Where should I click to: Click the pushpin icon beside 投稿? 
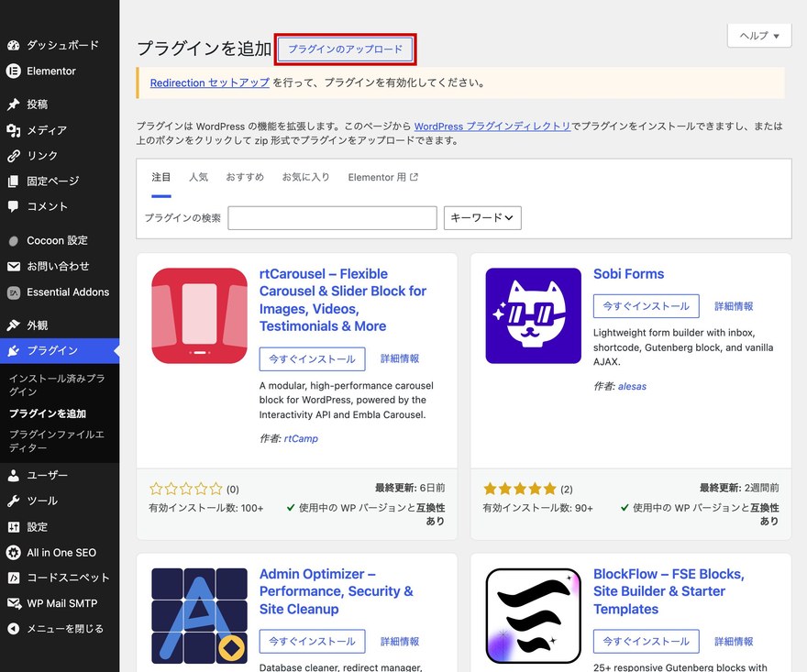click(14, 105)
